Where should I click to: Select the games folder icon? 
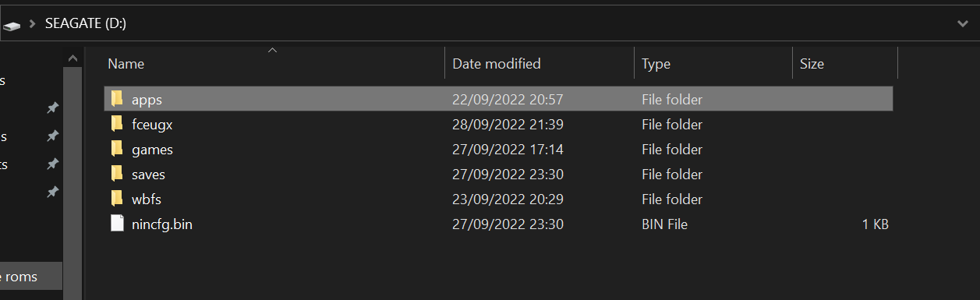tap(117, 149)
